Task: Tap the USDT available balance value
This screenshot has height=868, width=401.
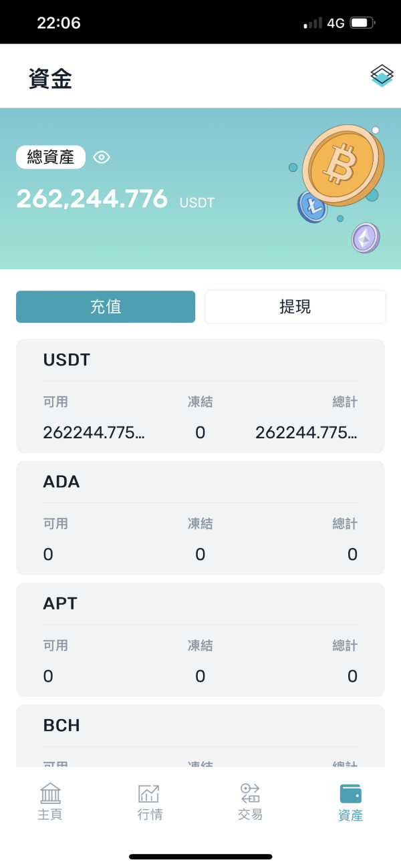Action: (94, 432)
